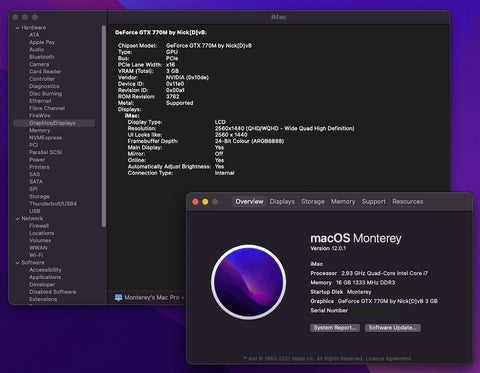Screen dimensions: 480x373
Task: Click NVIDIA (0x10de) vendor value
Action: pyautogui.click(x=187, y=77)
